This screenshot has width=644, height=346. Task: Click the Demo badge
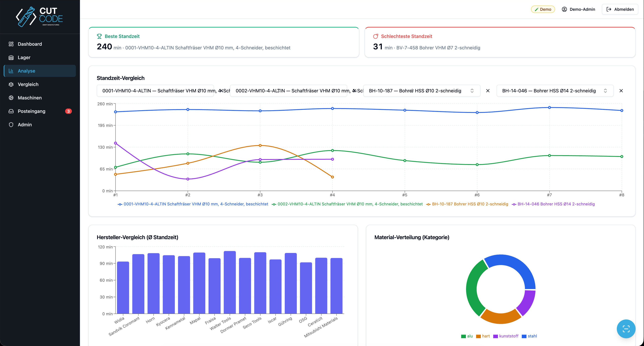pyautogui.click(x=543, y=9)
